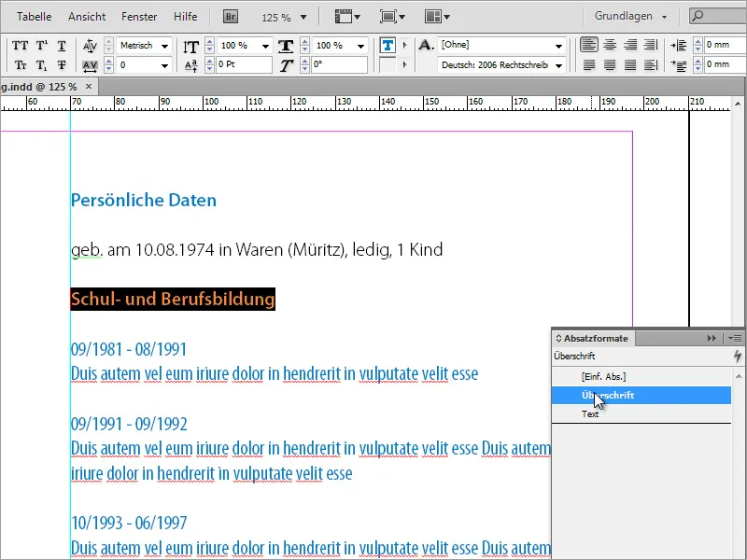Open the zoom level 125 % dropdown
This screenshot has width=747, height=560.
coord(303,17)
